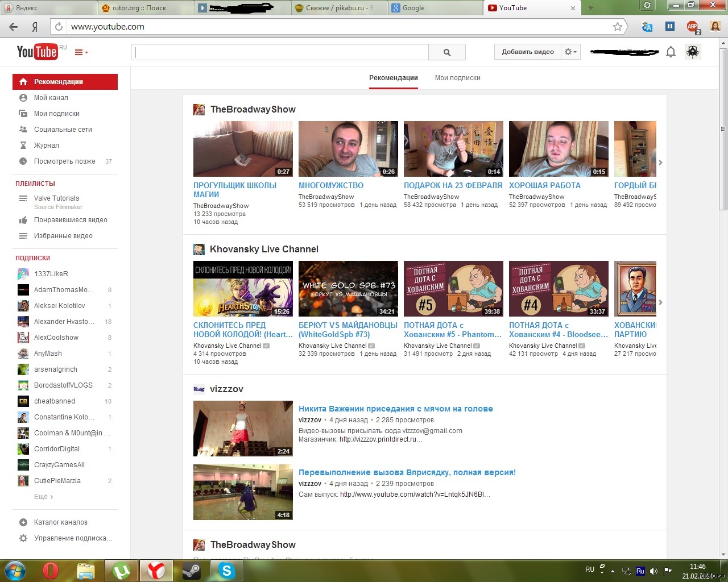Open the Constantine Kolo... subscription
The width and height of the screenshot is (728, 582).
coord(64,417)
